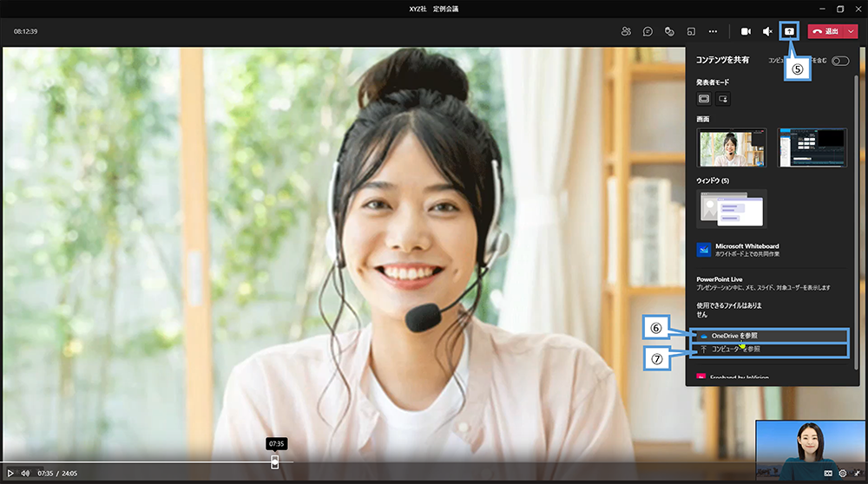Choose OneDrive を参照 option

769,336
